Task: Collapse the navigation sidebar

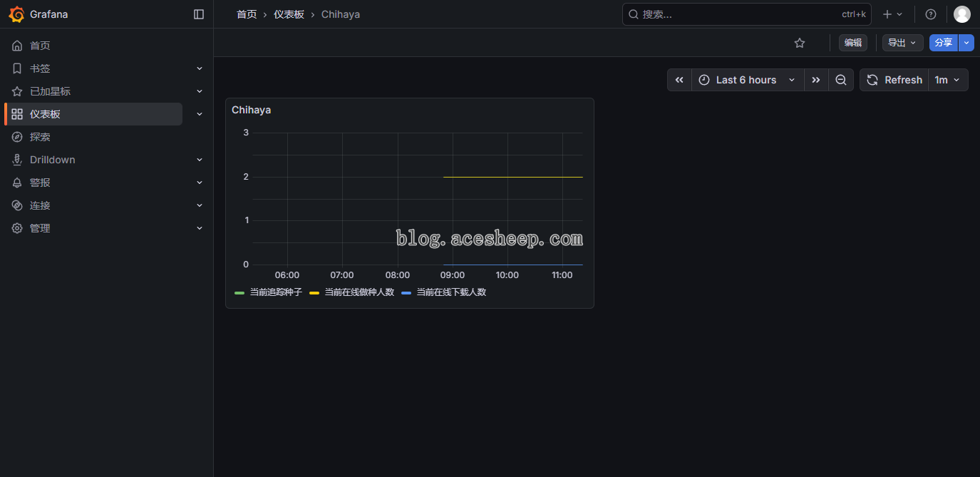Action: [x=198, y=14]
